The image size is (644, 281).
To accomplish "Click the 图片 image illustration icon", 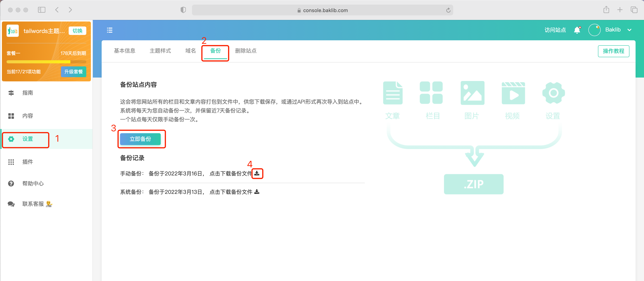I will pos(473,93).
